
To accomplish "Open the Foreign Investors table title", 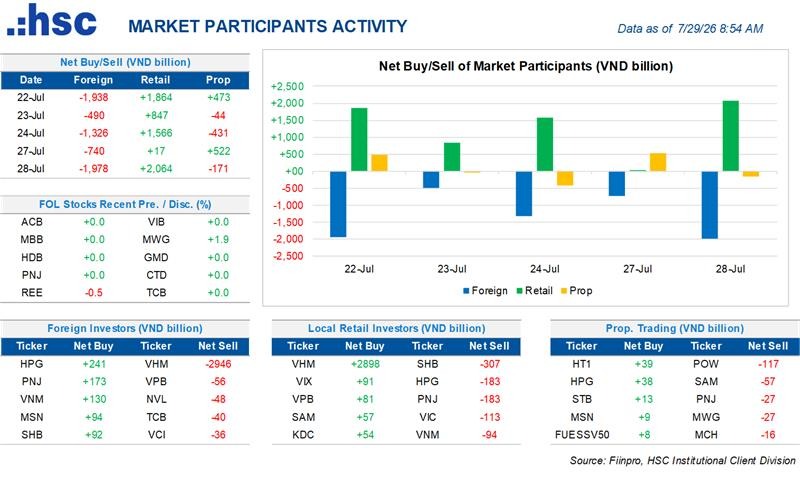I will coord(125,329).
